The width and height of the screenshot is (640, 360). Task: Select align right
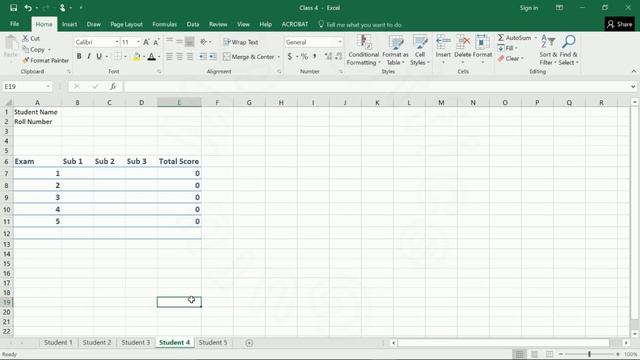pos(189,57)
